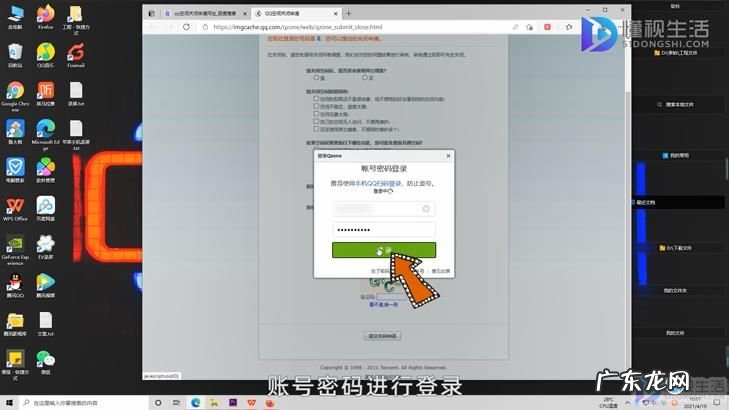Open tab actions menu icon in browser

pos(151,13)
